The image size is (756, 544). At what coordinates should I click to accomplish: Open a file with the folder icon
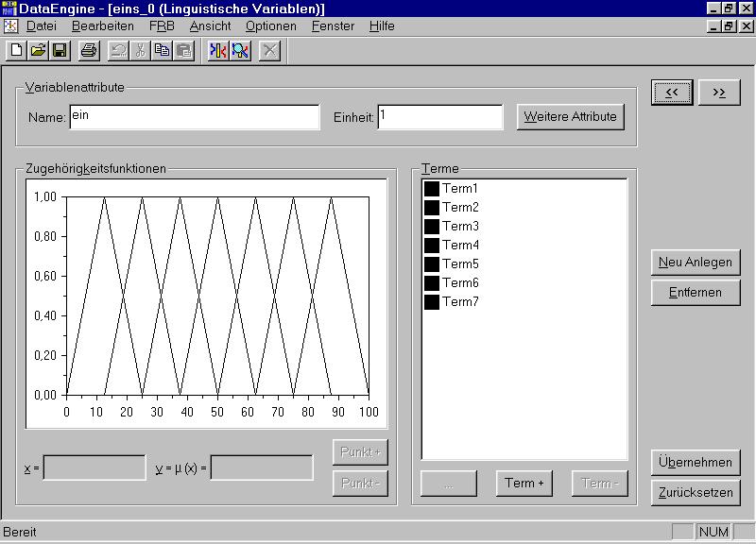(38, 50)
